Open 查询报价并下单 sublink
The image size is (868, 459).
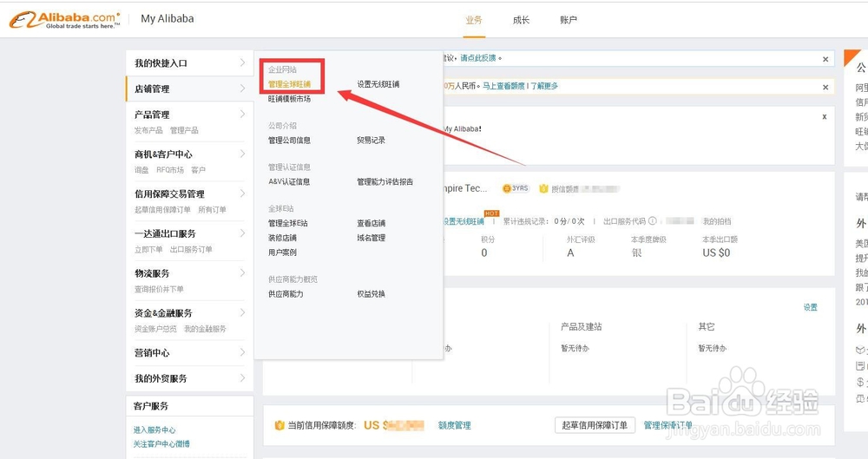coord(159,289)
